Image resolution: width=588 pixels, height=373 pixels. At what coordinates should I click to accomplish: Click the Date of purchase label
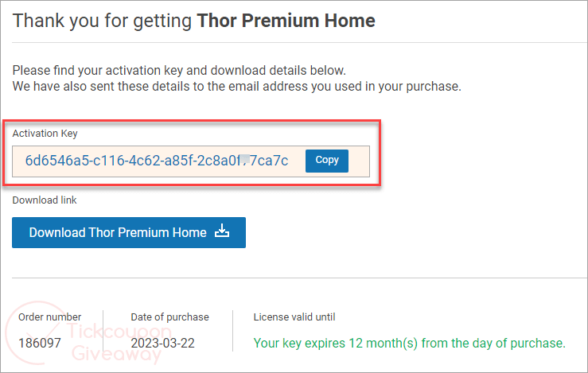[x=168, y=317]
